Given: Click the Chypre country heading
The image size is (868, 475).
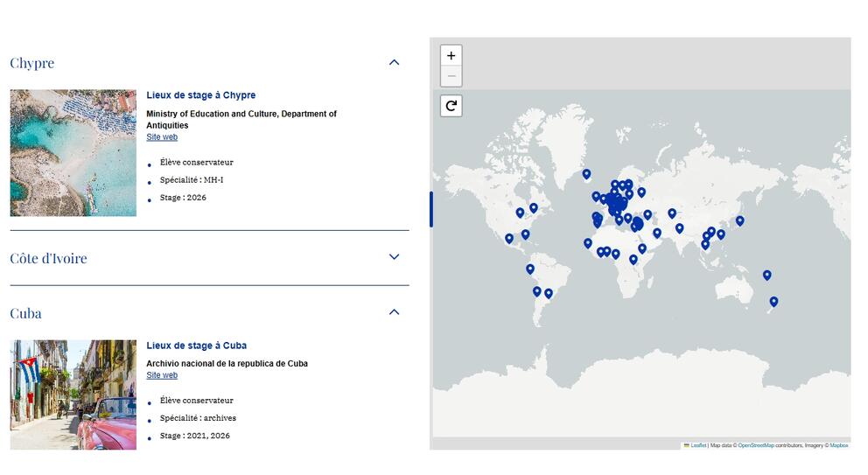Looking at the screenshot, I should (32, 63).
